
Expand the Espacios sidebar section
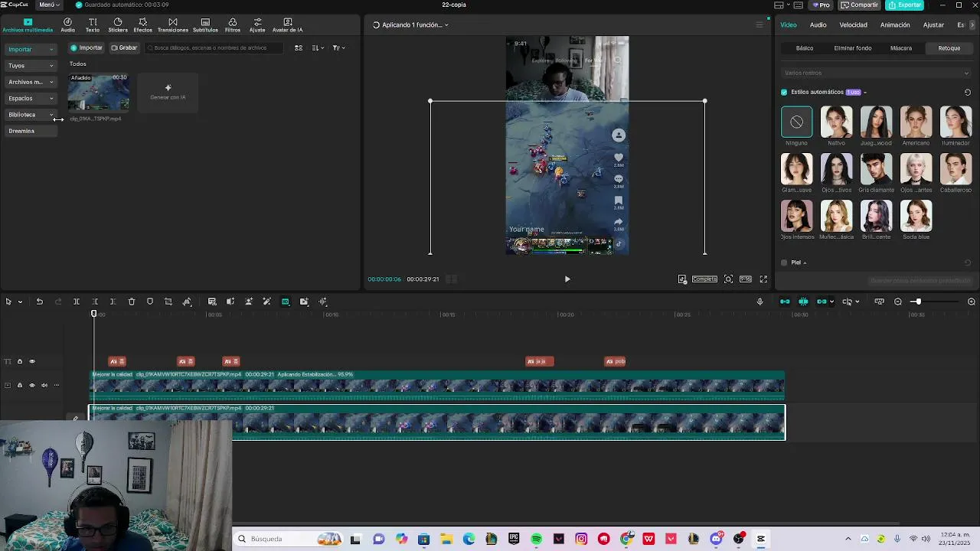tap(31, 98)
